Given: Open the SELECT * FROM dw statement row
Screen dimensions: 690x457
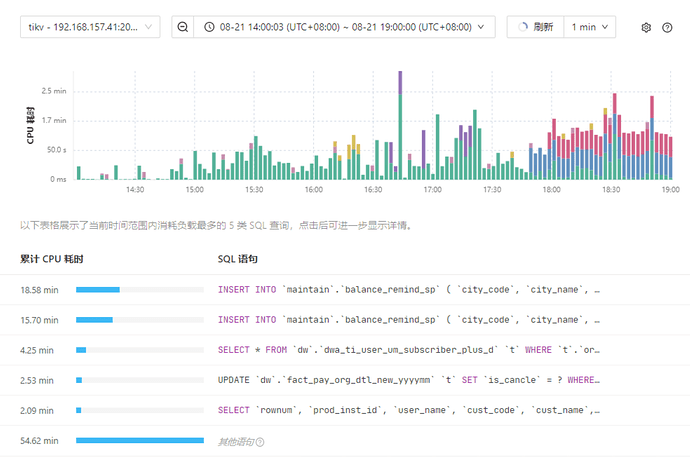Looking at the screenshot, I should pos(409,350).
